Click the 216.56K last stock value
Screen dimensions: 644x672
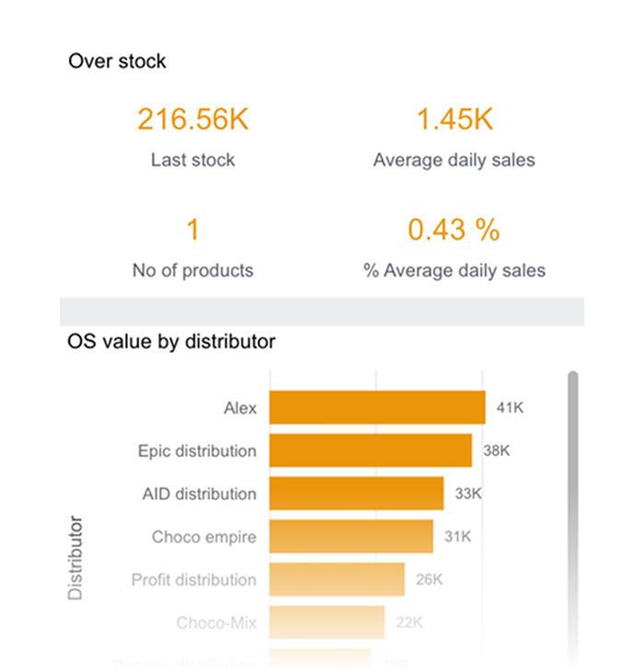(x=193, y=120)
